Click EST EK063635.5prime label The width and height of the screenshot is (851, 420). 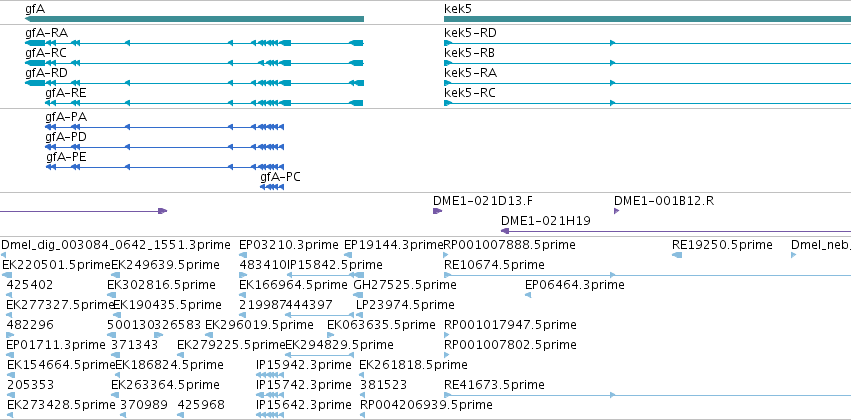[x=381, y=324]
